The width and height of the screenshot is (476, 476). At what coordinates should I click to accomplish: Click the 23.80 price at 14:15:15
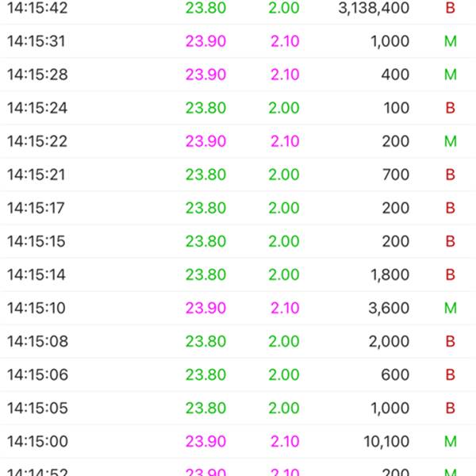click(x=205, y=241)
